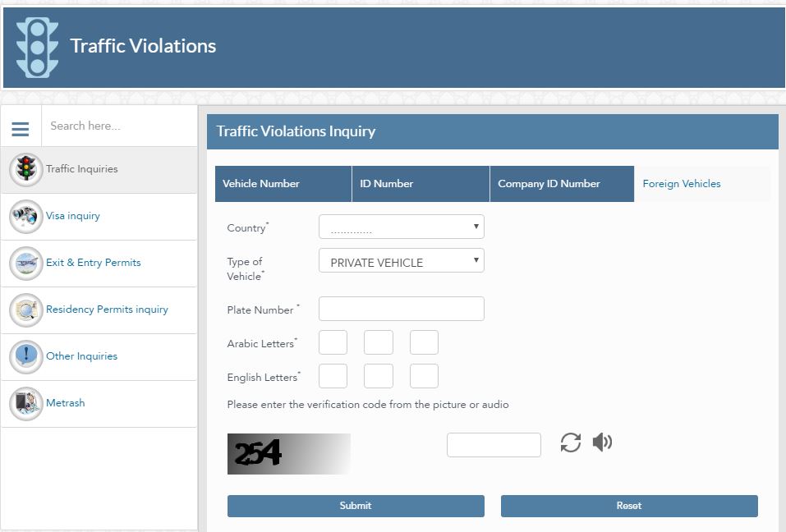
Task: Click the Metrash icon in sidebar
Action: coord(26,404)
